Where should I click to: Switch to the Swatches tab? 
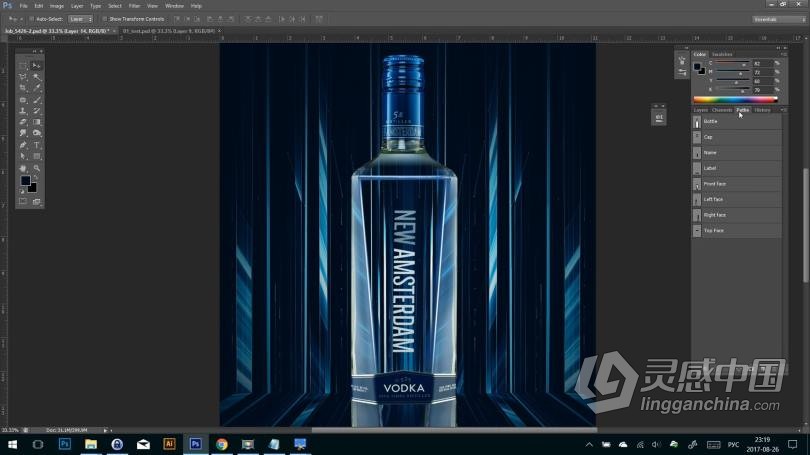pos(722,54)
